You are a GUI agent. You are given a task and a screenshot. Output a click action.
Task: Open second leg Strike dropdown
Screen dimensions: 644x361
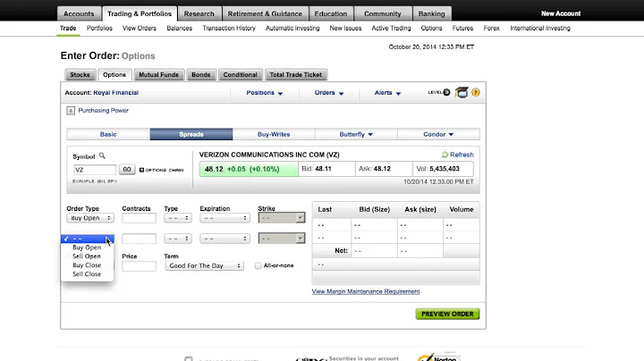pyautogui.click(x=282, y=239)
